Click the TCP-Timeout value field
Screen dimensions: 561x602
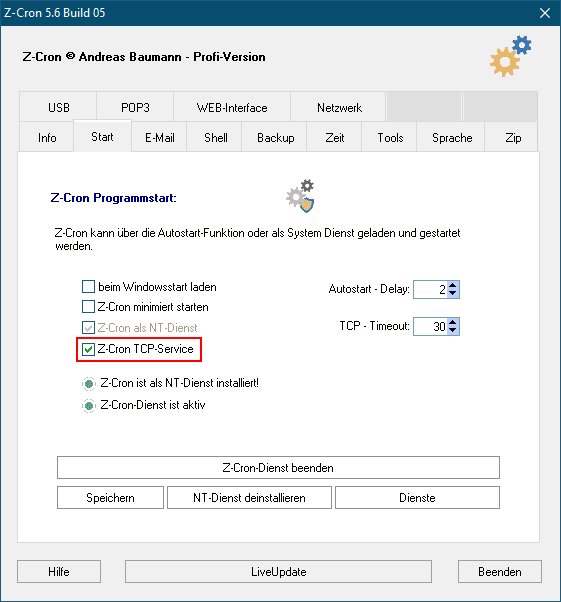coord(430,326)
